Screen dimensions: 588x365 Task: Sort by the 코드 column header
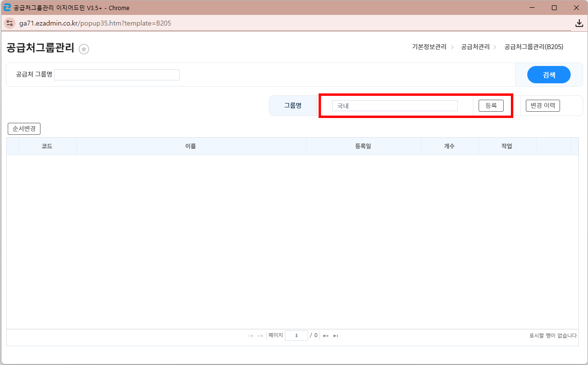pos(47,146)
